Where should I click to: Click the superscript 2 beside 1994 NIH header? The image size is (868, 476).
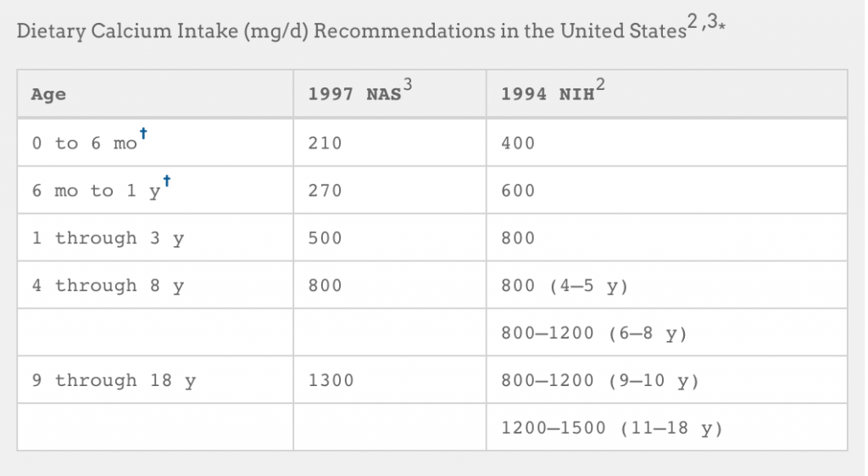coord(601,84)
